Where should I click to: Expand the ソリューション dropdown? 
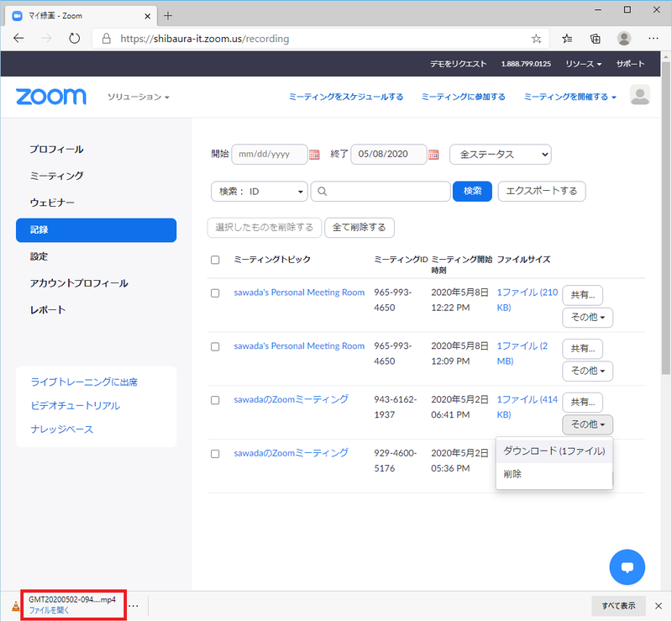pos(139,97)
